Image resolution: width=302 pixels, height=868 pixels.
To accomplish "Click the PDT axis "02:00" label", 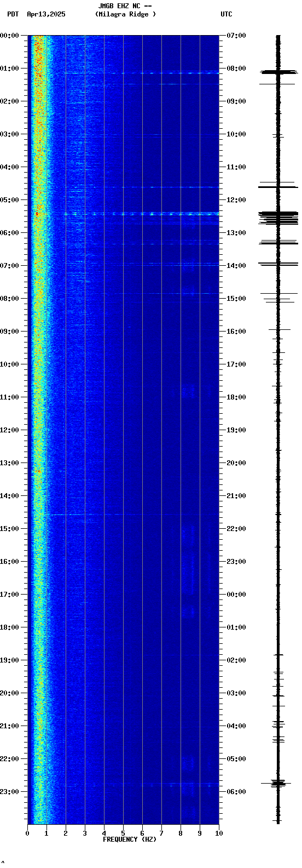I will (x=9, y=101).
